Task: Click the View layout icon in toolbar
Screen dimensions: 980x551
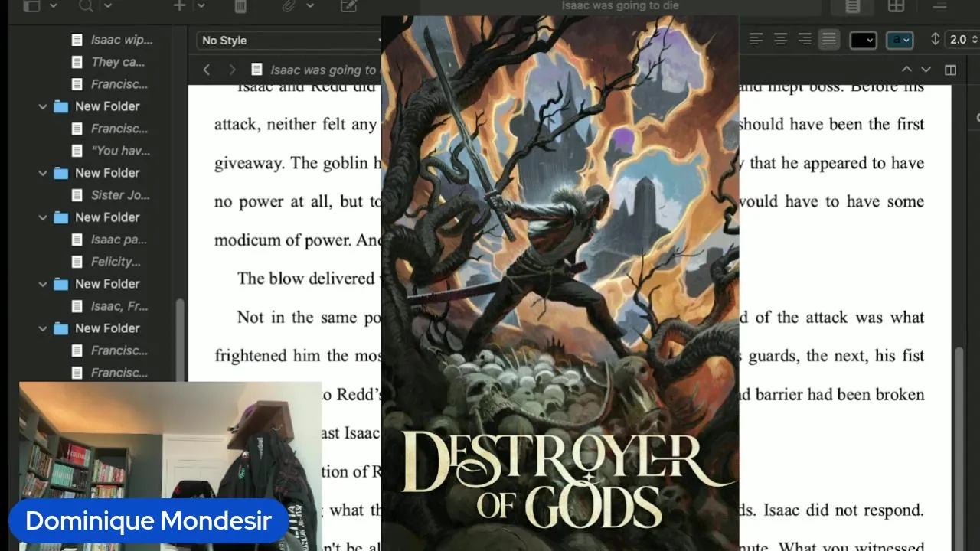Action: (x=31, y=6)
